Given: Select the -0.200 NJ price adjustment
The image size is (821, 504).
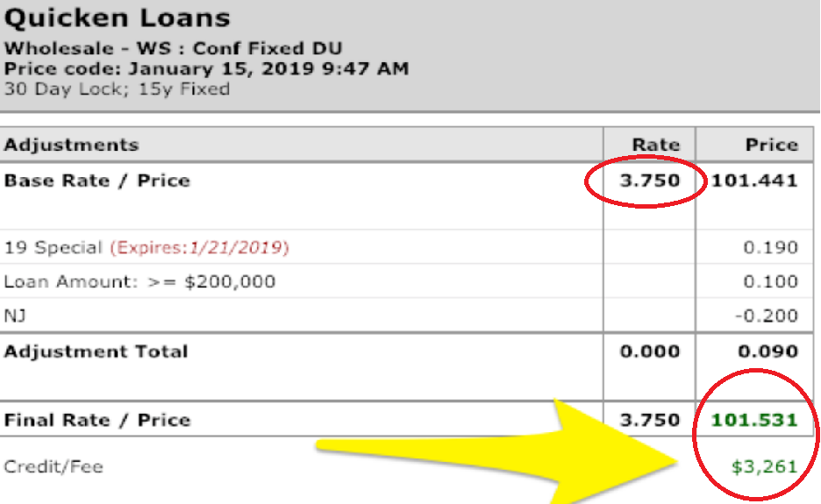Looking at the screenshot, I should tap(767, 316).
